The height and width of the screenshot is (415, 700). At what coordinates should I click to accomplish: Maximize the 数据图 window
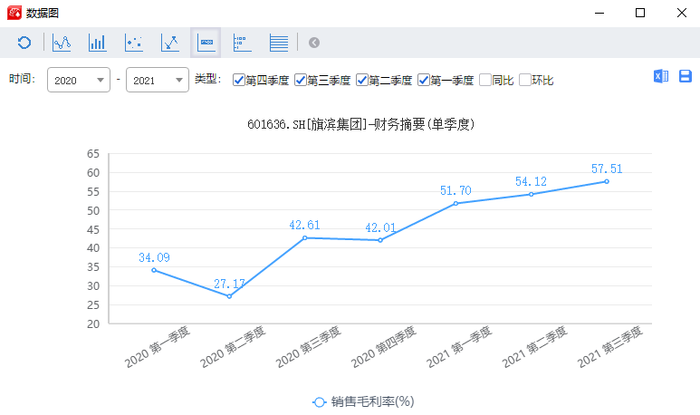pos(640,13)
